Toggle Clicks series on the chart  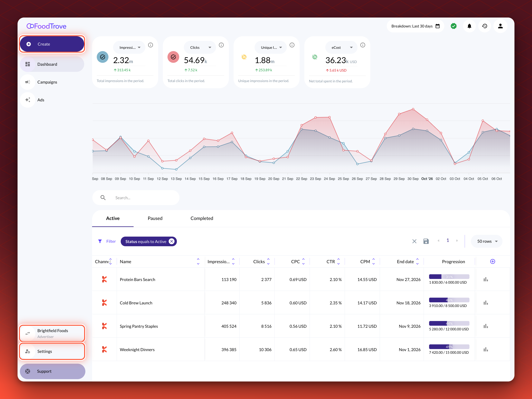point(173,57)
